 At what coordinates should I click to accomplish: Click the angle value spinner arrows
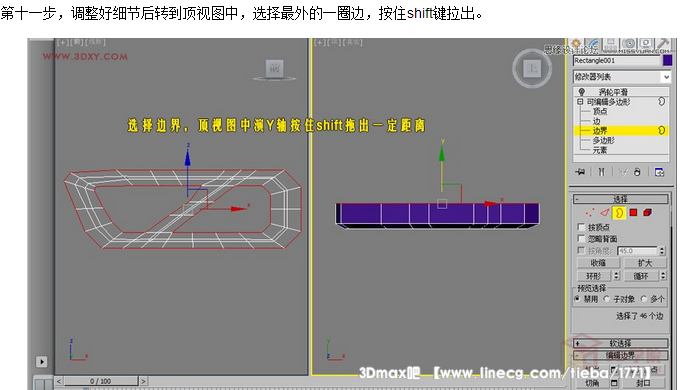pyautogui.click(x=662, y=251)
